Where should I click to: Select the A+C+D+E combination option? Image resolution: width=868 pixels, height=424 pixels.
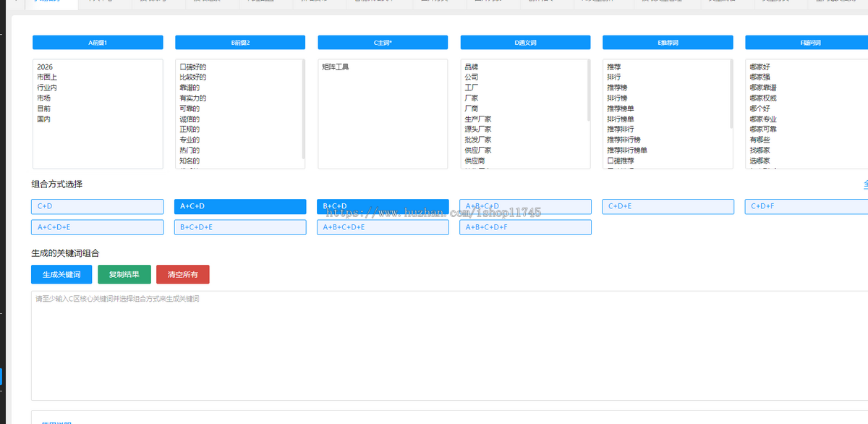tap(98, 227)
